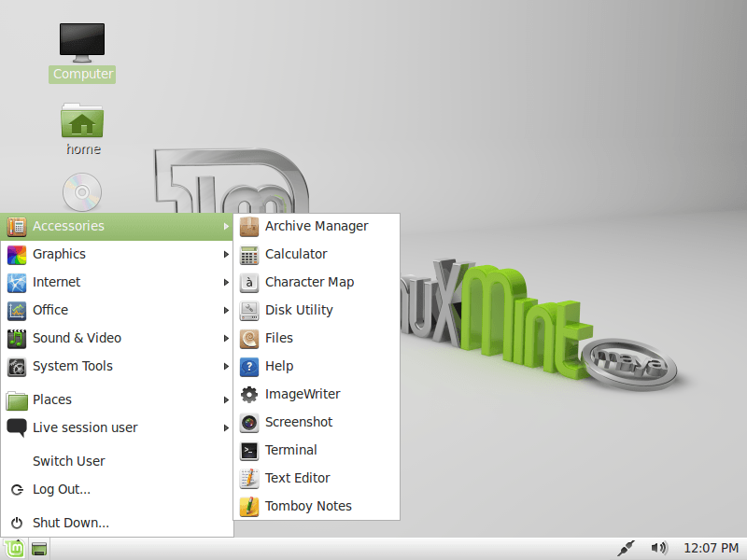Click the Files label in submenu

point(278,338)
